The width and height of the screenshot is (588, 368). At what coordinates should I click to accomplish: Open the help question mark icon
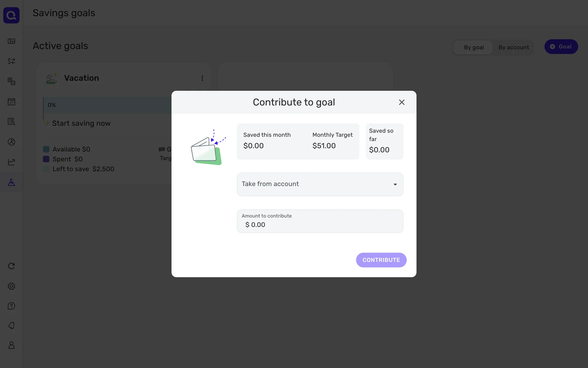[11, 306]
